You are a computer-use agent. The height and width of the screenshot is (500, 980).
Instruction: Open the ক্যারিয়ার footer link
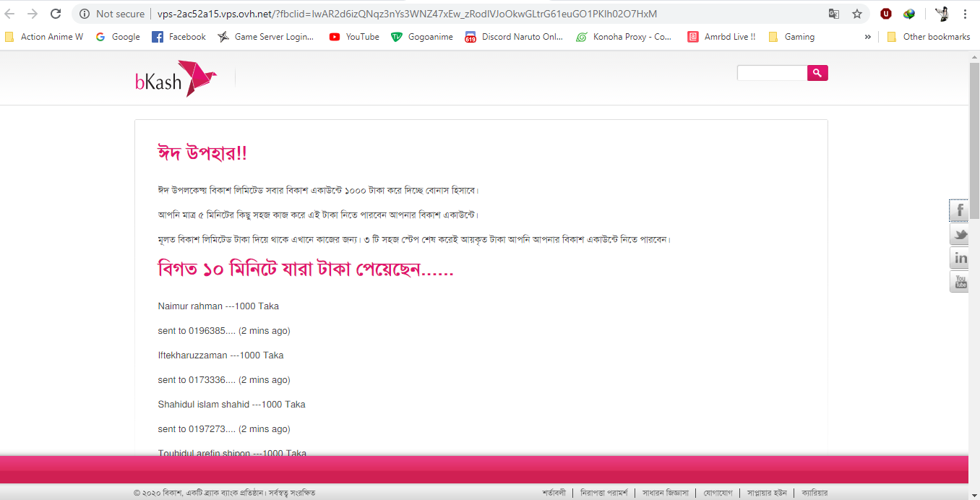(814, 493)
